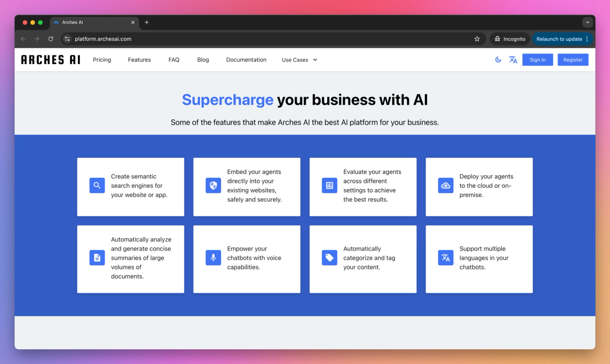Image resolution: width=610 pixels, height=364 pixels.
Task: Click "Embed your agents directly" text
Action: [x=255, y=186]
